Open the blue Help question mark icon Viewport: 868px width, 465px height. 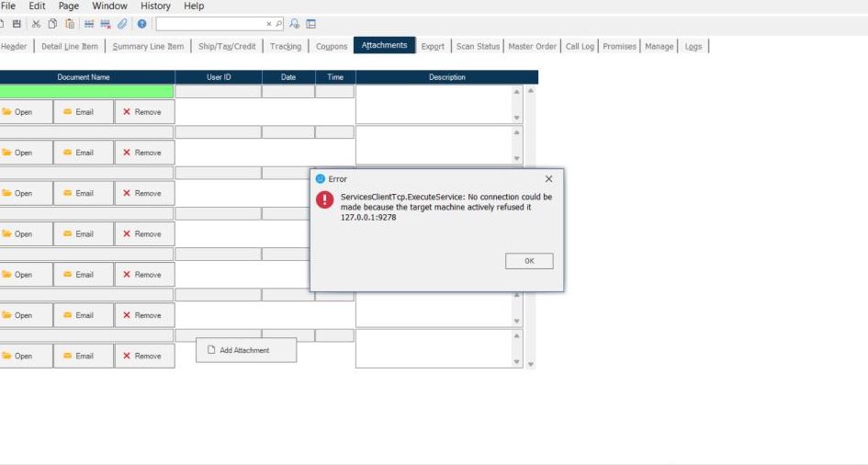coord(141,24)
